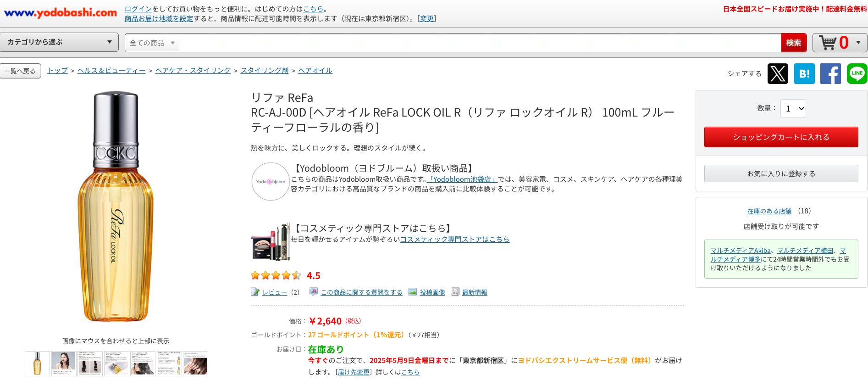Open スタイリング剤 breadcrumb link
Image resolution: width=868 pixels, height=380 pixels.
(x=265, y=71)
